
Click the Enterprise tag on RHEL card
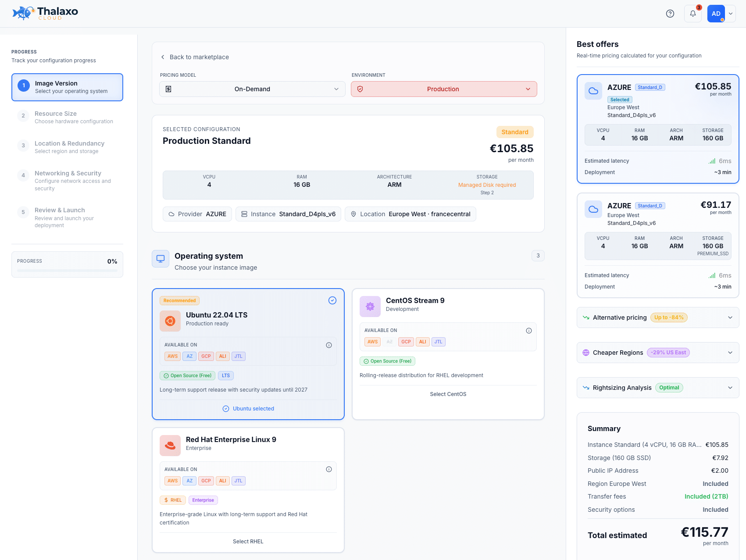click(203, 500)
